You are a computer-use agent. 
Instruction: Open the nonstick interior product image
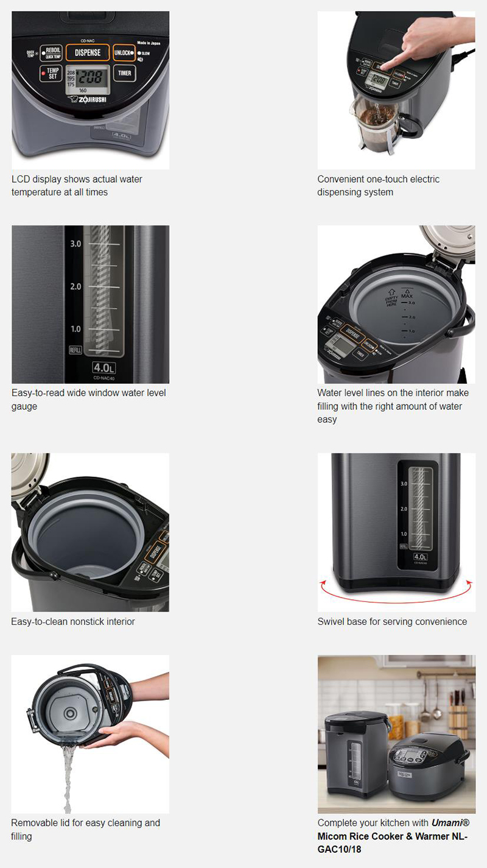pyautogui.click(x=91, y=532)
